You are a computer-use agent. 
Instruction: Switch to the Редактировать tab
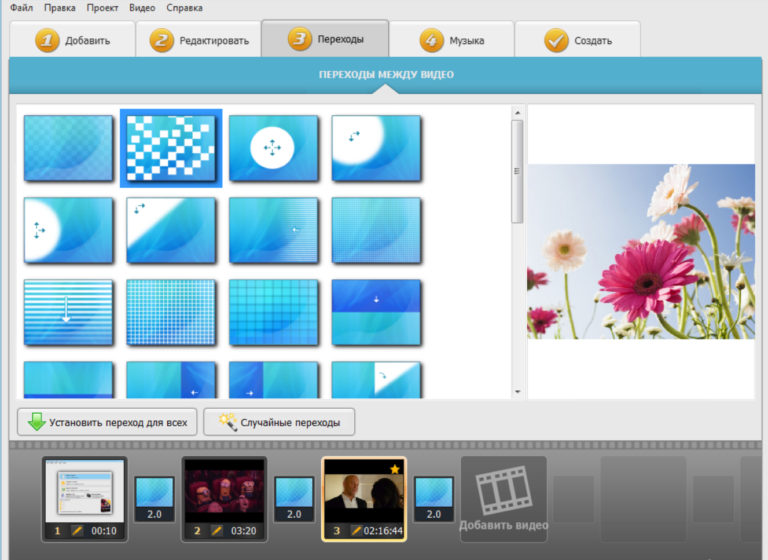coord(198,40)
